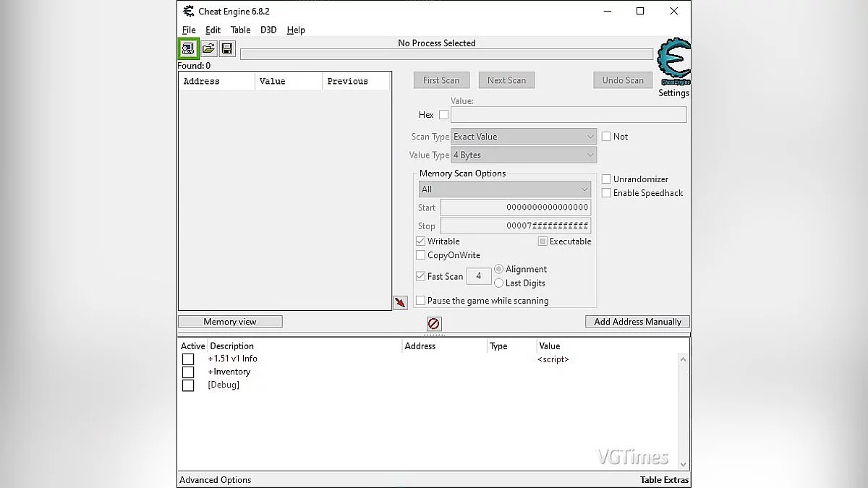Enable the Hex checkbox
Screen dimensions: 868x488
(443, 114)
